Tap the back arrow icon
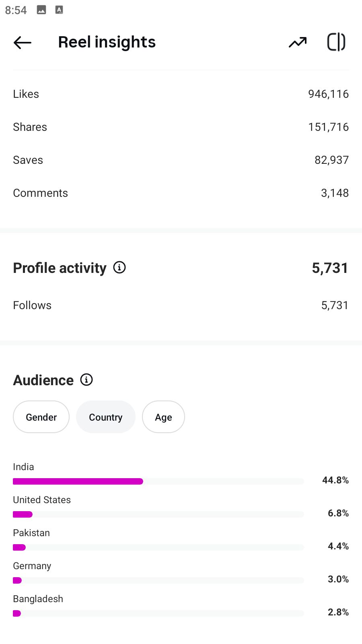362x644 pixels. pos(23,42)
